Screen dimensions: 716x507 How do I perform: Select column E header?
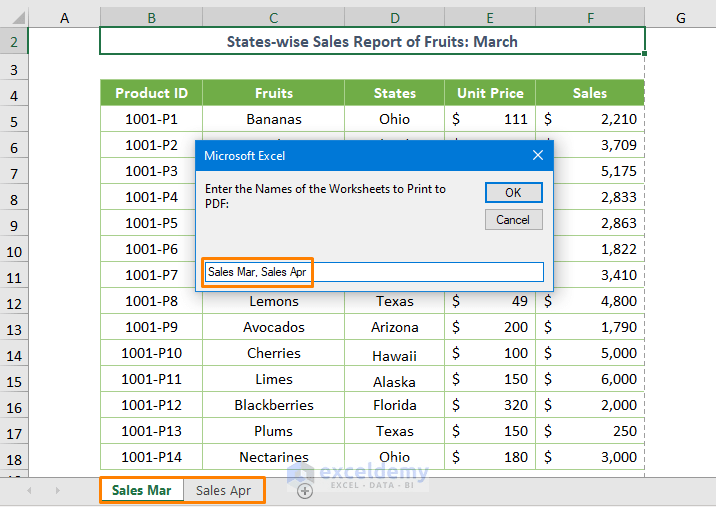click(490, 18)
